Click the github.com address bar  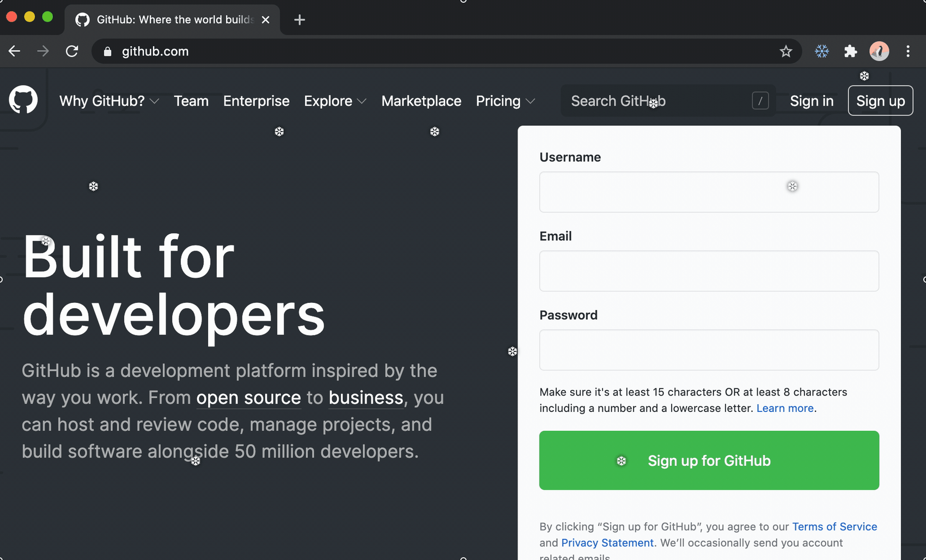pyautogui.click(x=446, y=51)
